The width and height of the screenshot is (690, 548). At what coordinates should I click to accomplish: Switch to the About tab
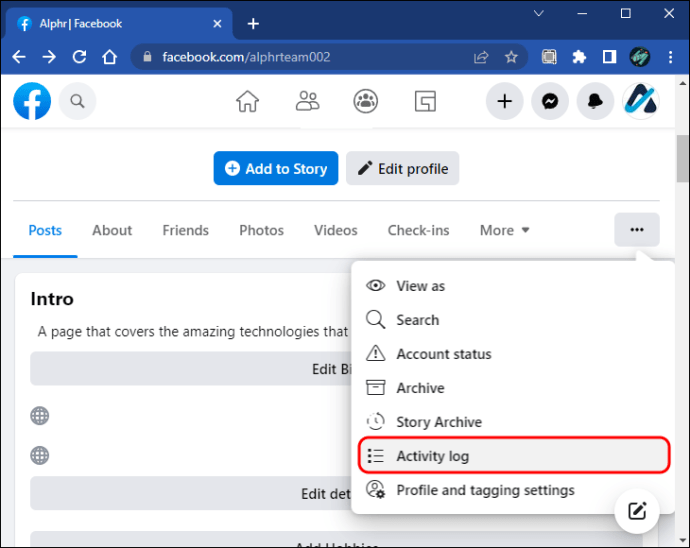[x=112, y=230]
